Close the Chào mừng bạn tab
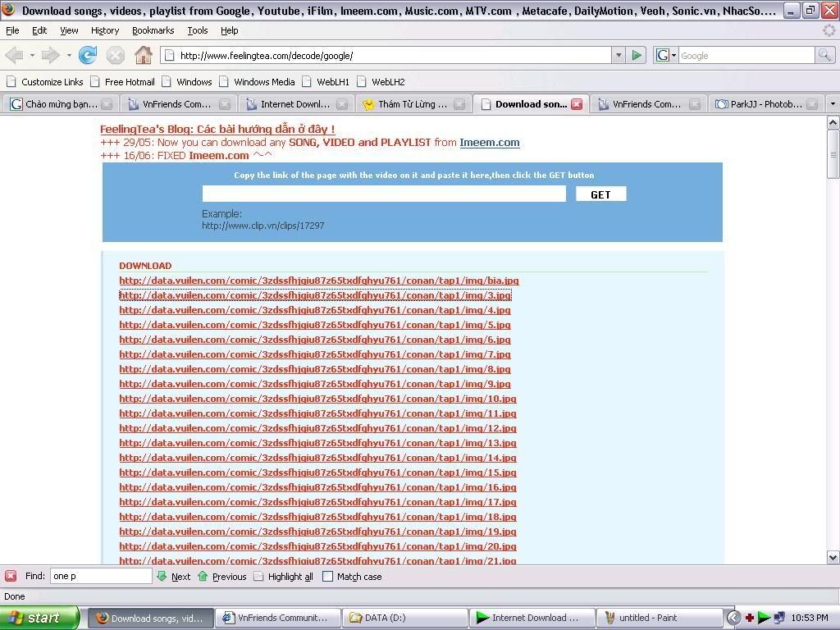 tap(107, 104)
